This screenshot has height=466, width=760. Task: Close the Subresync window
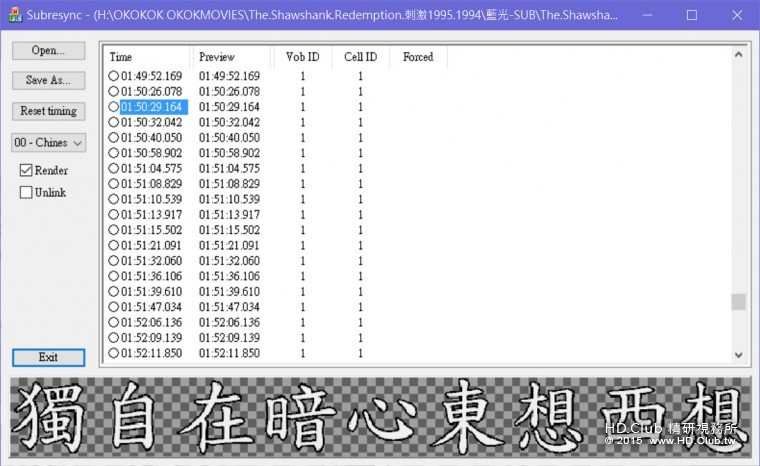(737, 15)
